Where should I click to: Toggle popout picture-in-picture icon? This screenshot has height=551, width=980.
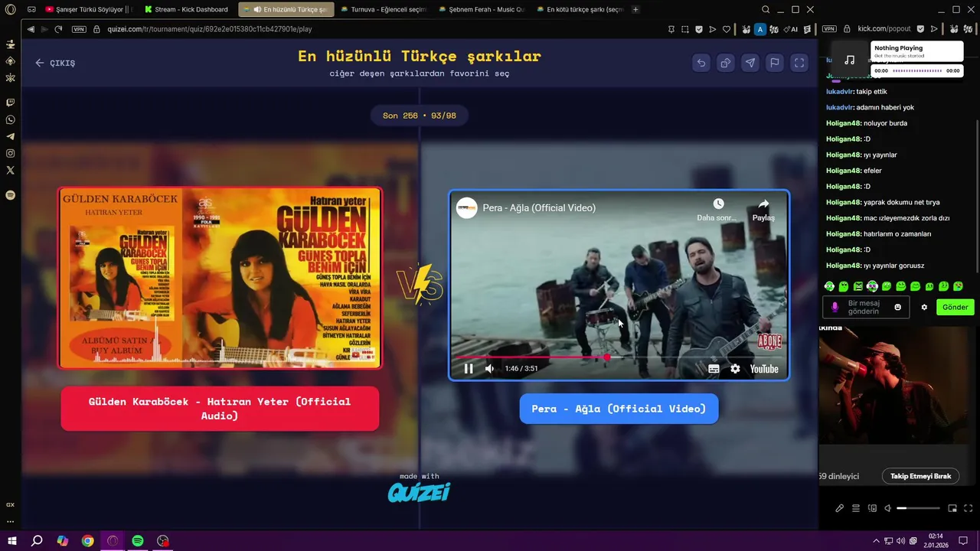[x=952, y=508]
